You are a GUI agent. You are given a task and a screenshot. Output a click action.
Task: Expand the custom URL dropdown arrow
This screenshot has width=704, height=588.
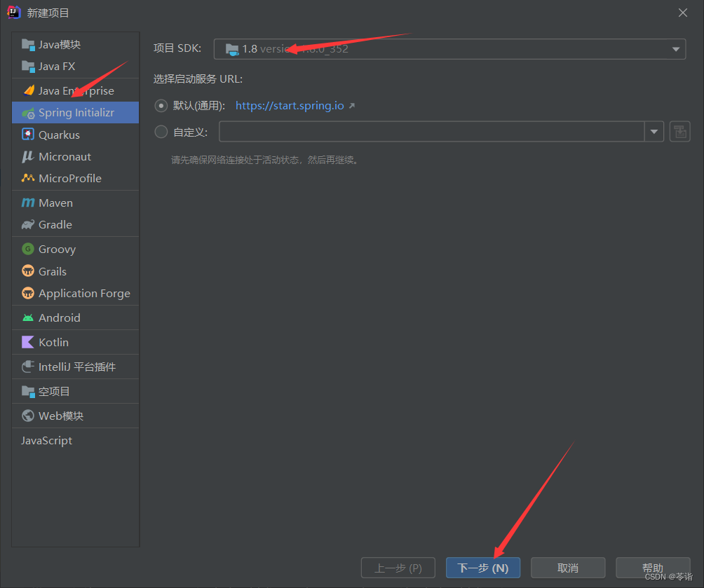tap(654, 132)
